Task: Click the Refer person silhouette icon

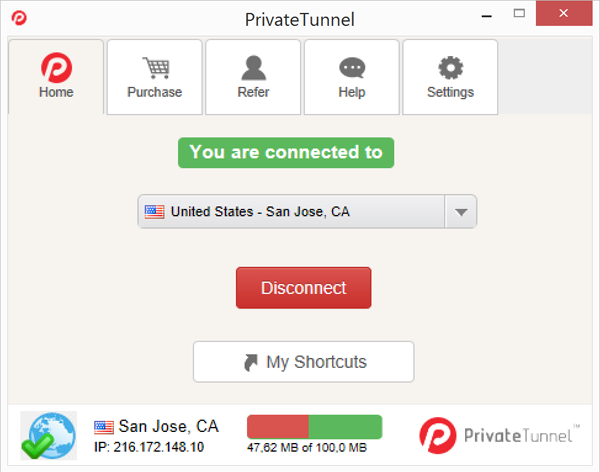Action: [x=253, y=67]
